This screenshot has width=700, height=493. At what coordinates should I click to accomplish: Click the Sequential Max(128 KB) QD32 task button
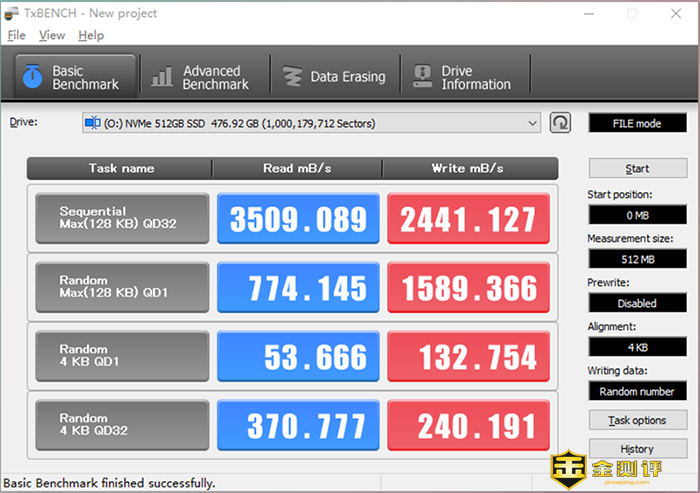point(122,218)
